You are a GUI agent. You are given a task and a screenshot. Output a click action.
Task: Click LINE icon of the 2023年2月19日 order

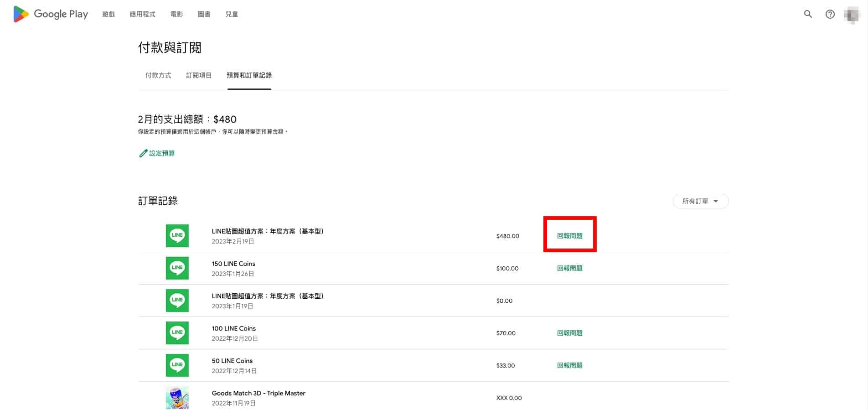pyautogui.click(x=177, y=236)
